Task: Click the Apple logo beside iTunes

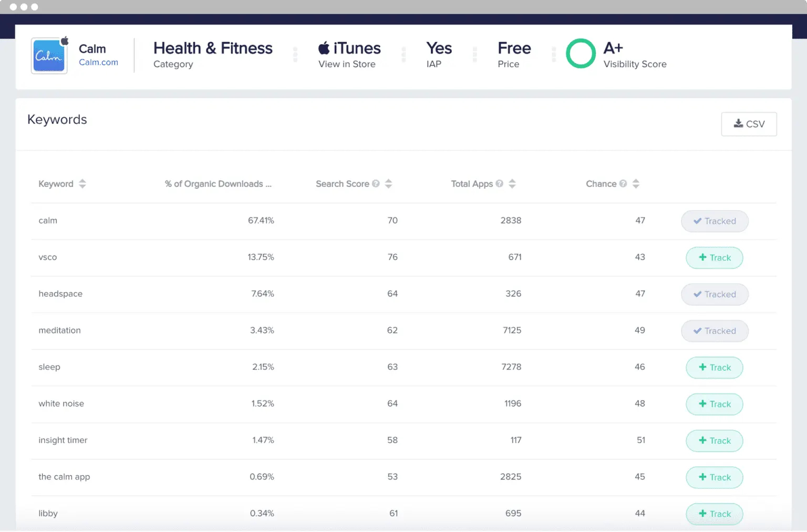Action: click(x=324, y=48)
